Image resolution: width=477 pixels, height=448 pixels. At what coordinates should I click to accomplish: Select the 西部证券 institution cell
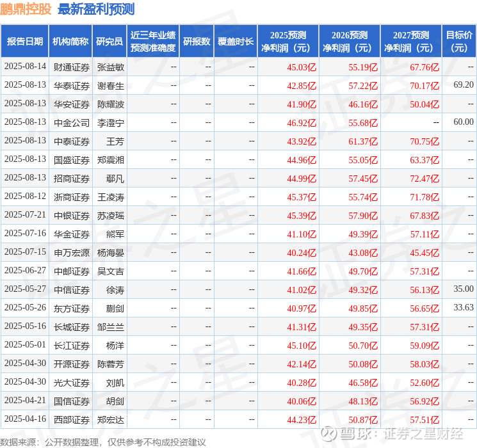click(x=72, y=420)
